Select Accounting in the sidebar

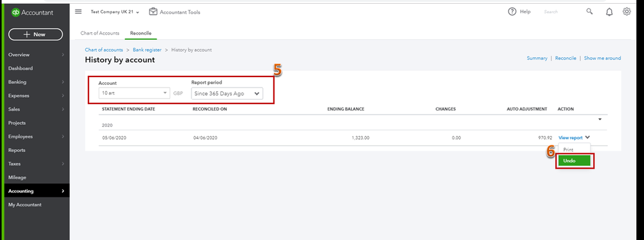click(21, 191)
